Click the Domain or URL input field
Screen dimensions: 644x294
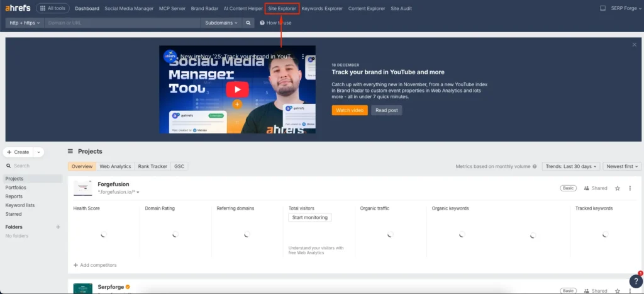[x=123, y=23]
